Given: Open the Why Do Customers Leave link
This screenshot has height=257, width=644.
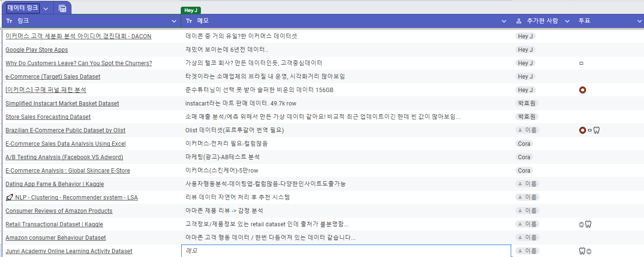Looking at the screenshot, I should click(79, 63).
